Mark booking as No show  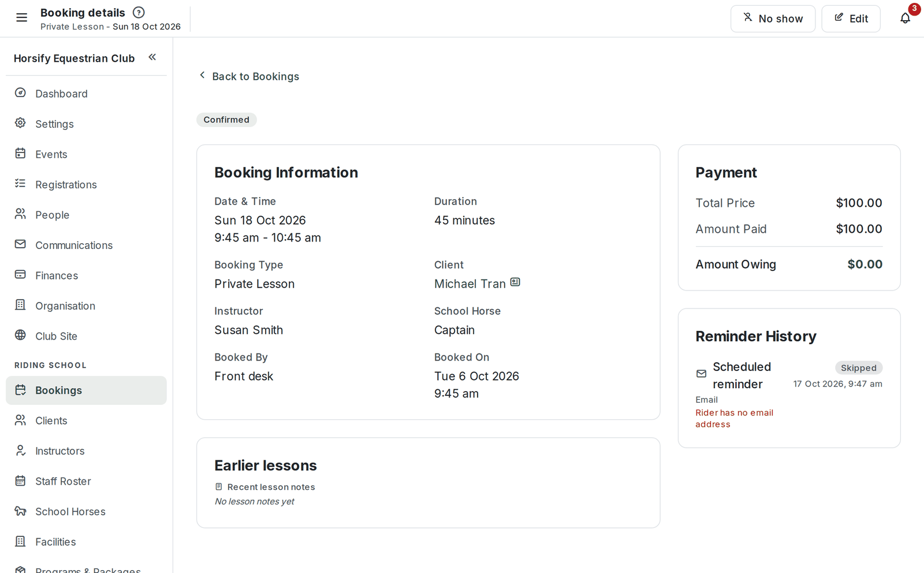tap(773, 18)
